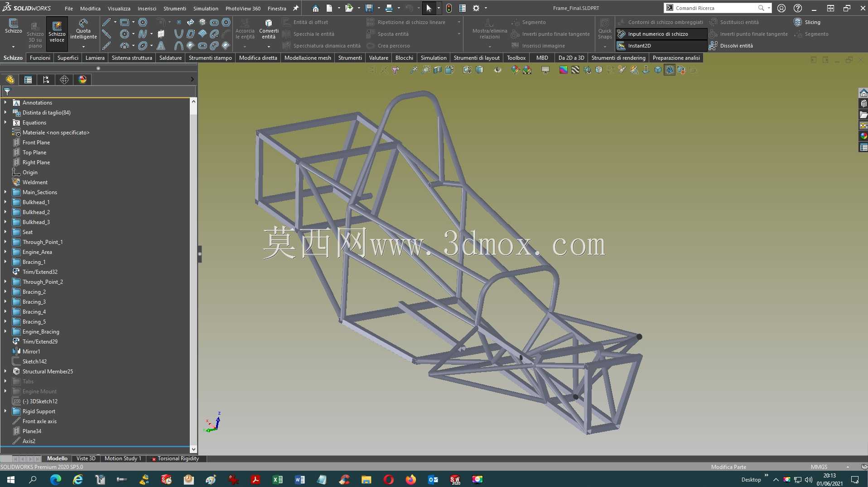Select the Spline sketch tool

143,34
